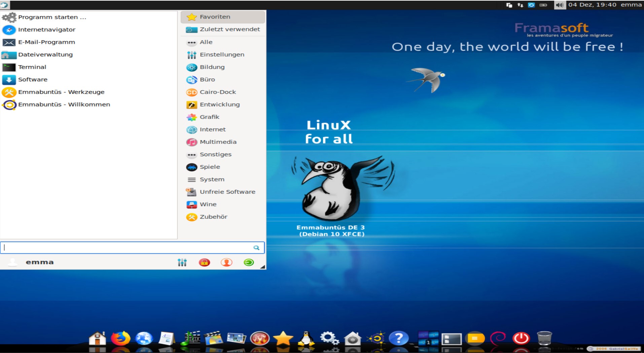Click the menu resize grip corner
This screenshot has height=353, width=644.
263,266
